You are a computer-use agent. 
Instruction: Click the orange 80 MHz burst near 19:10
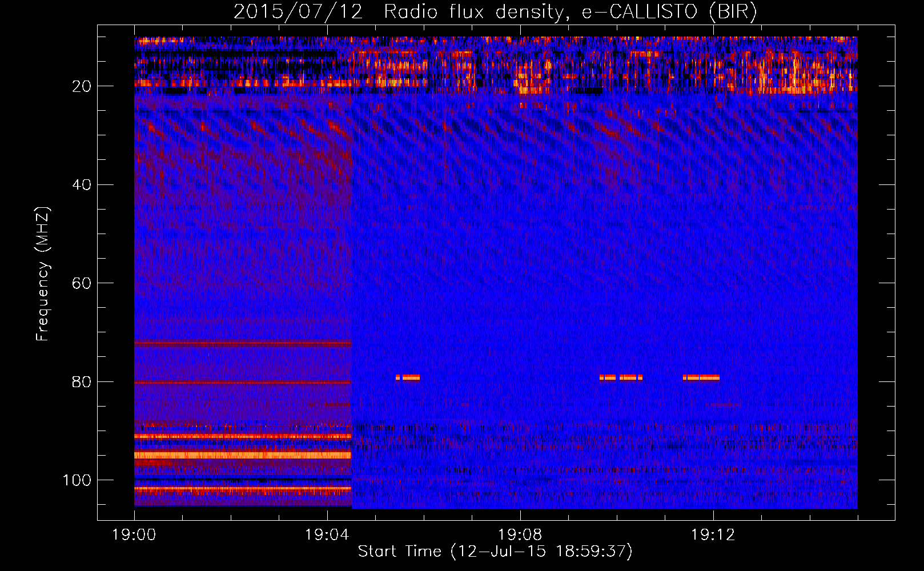point(621,377)
